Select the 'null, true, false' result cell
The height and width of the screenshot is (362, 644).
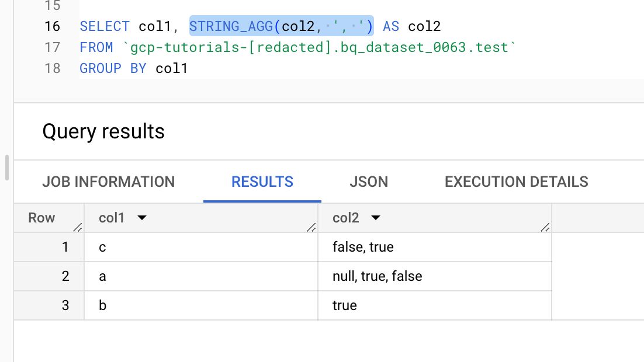click(x=435, y=276)
